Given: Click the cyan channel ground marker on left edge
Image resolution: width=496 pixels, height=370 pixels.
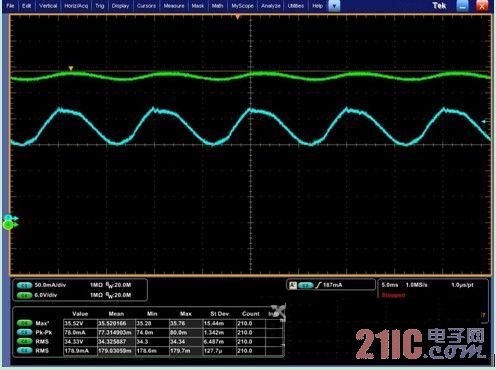Looking at the screenshot, I should pos(10,218).
